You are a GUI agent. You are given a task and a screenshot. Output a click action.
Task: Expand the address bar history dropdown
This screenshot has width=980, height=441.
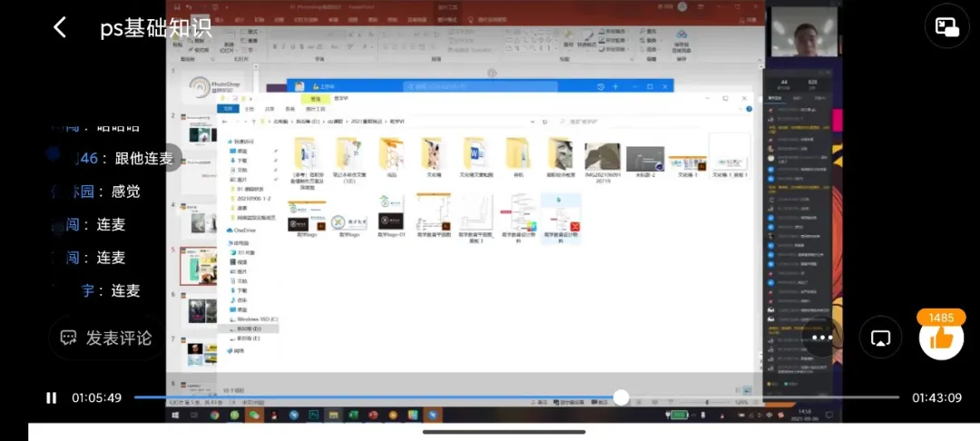[x=534, y=122]
